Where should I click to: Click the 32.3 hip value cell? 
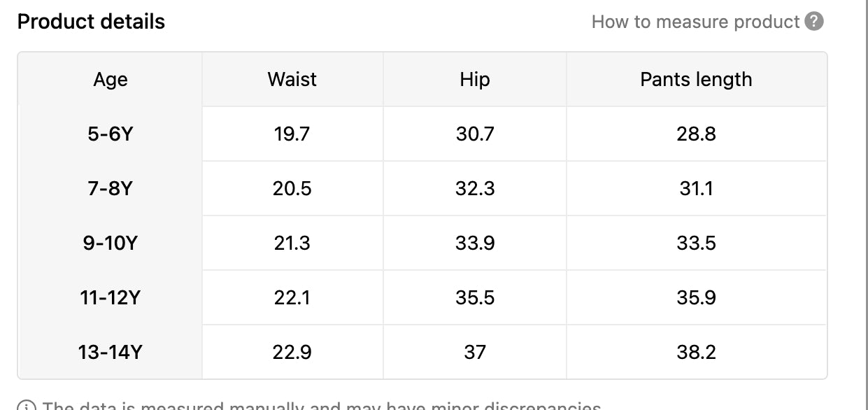coord(475,188)
